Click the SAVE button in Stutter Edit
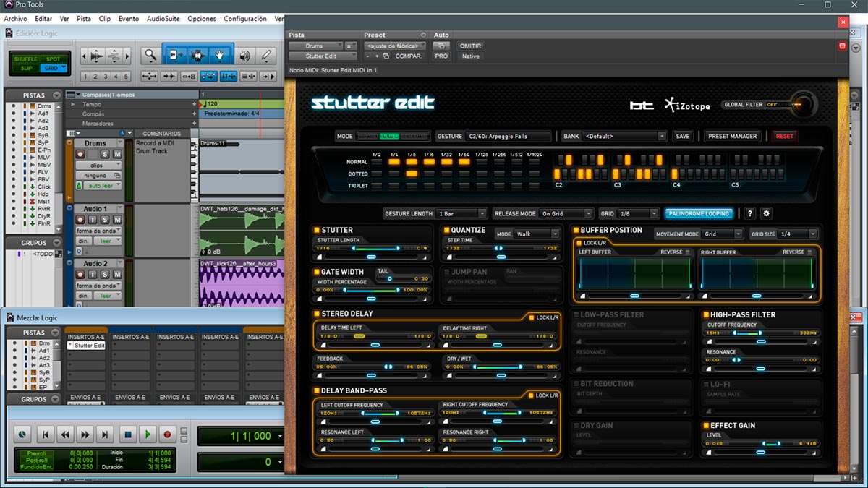The image size is (868, 488). (682, 136)
